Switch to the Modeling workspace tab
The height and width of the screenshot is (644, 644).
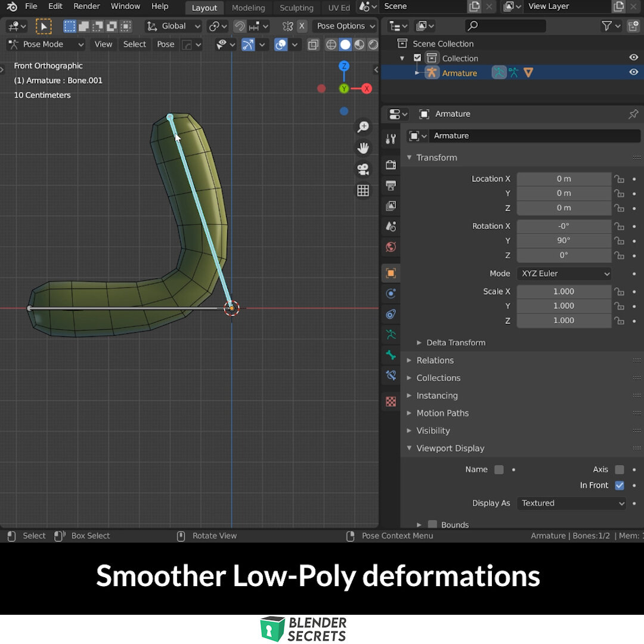tap(249, 8)
